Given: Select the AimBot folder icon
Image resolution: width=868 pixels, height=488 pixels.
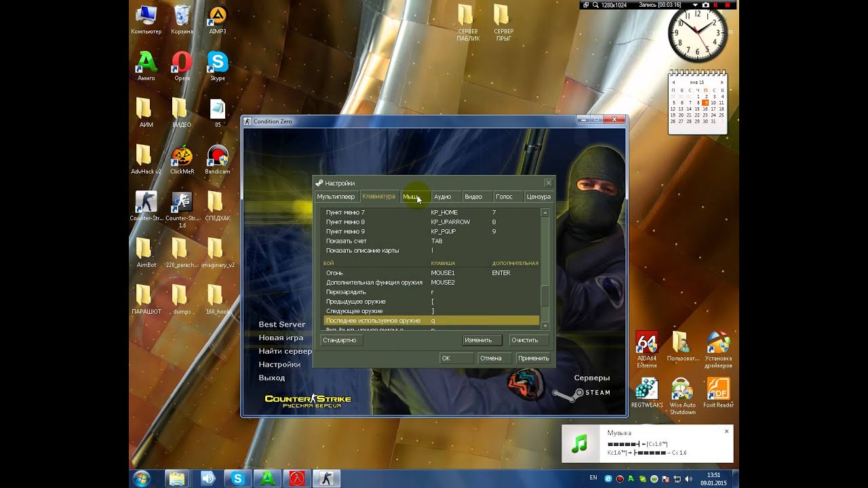Looking at the screenshot, I should tap(146, 253).
